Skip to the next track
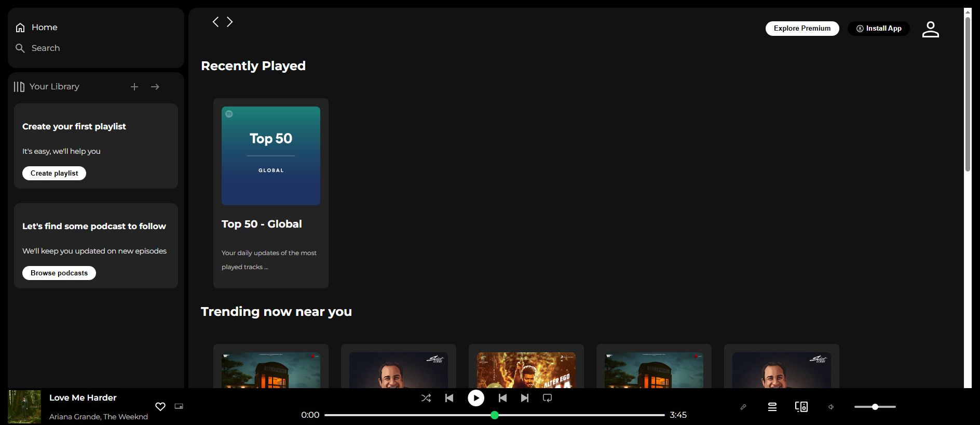This screenshot has width=980, height=425. tap(525, 398)
